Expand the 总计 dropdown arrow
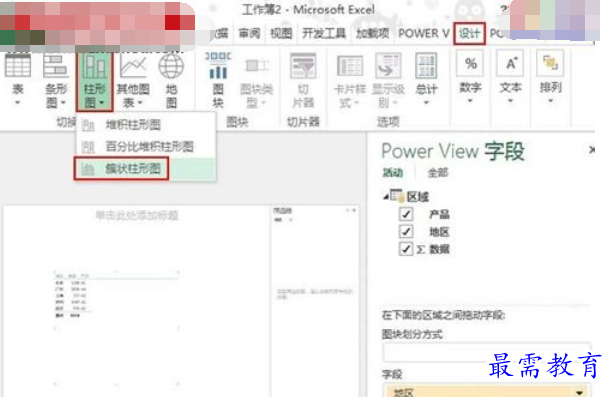Screen dimensions: 610x397 coord(426,103)
